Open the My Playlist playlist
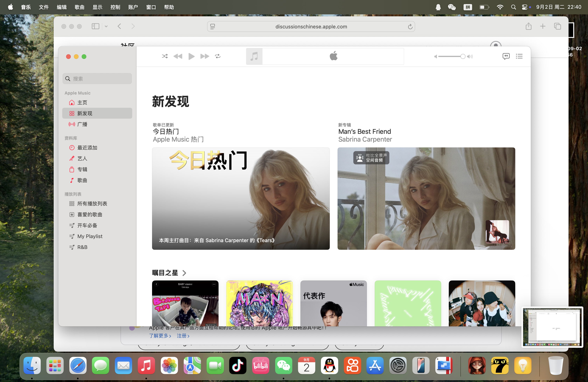The height and width of the screenshot is (382, 588). click(x=90, y=236)
